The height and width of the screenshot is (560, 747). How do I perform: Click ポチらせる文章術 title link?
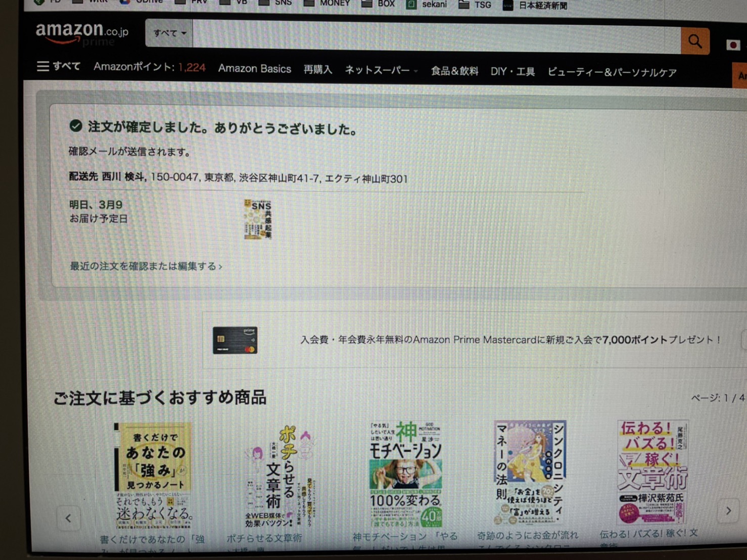[x=264, y=538]
